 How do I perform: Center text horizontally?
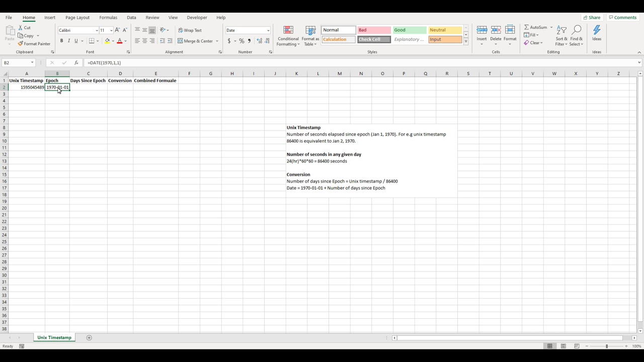point(144,41)
